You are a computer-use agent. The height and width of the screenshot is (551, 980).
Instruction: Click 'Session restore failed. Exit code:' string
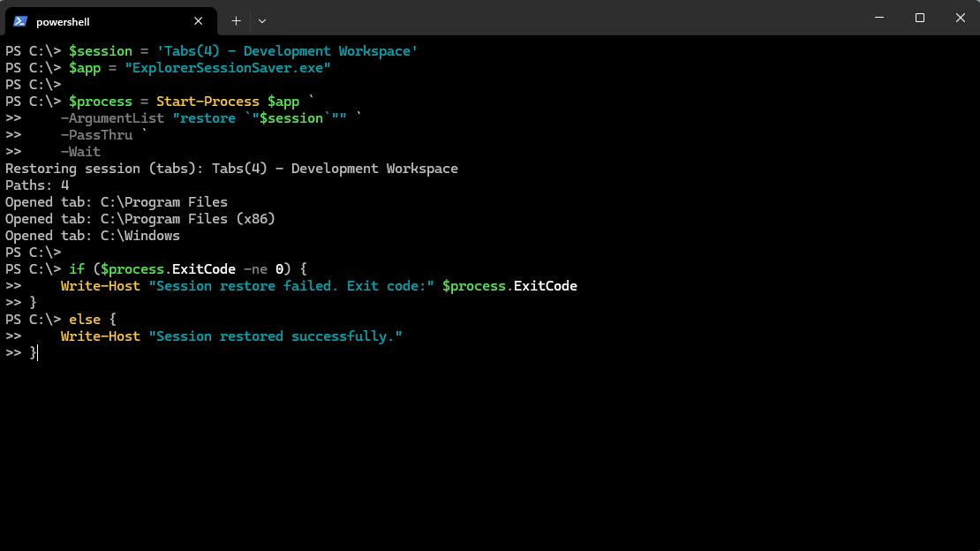point(291,286)
